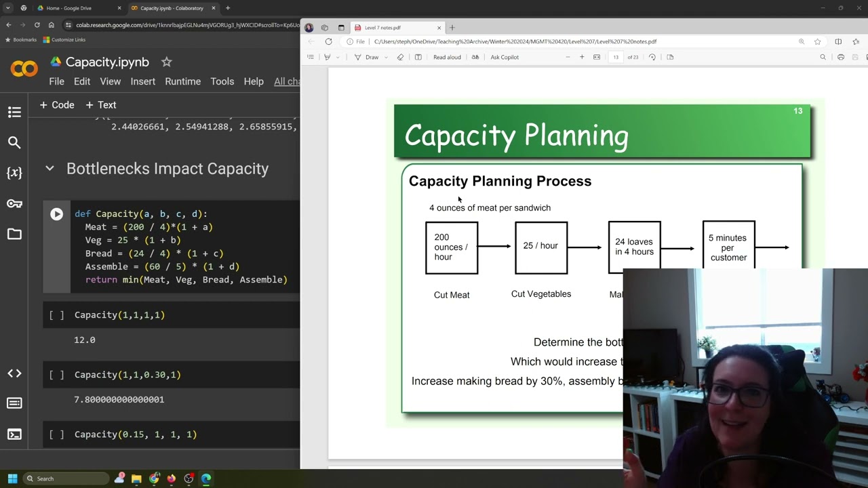Rotate the PDF page
The height and width of the screenshot is (488, 868).
tap(652, 57)
